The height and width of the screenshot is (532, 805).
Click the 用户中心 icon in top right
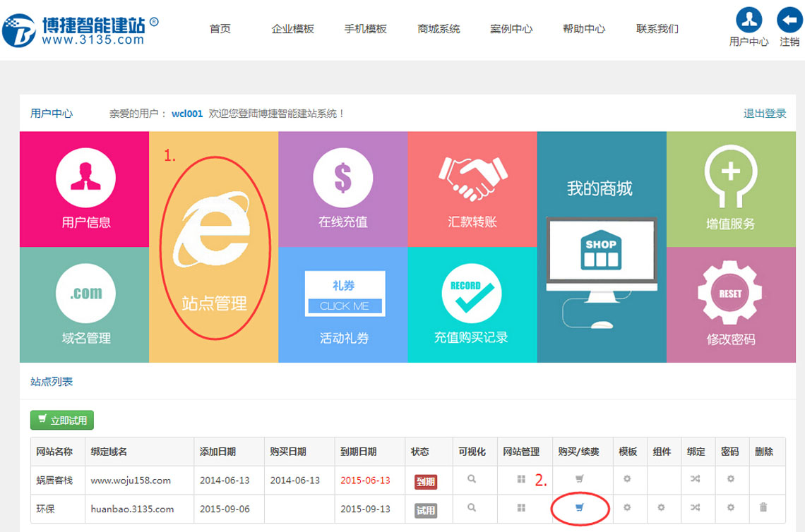(749, 20)
